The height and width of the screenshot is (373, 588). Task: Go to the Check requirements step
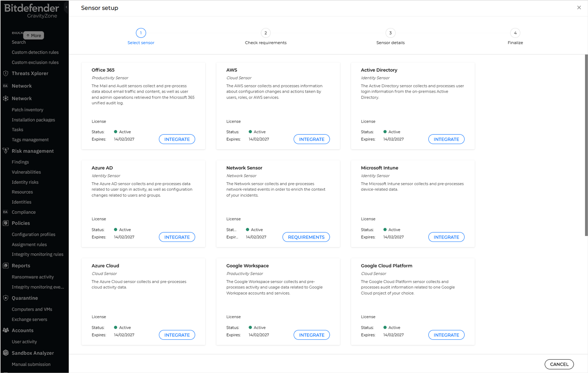tap(266, 33)
